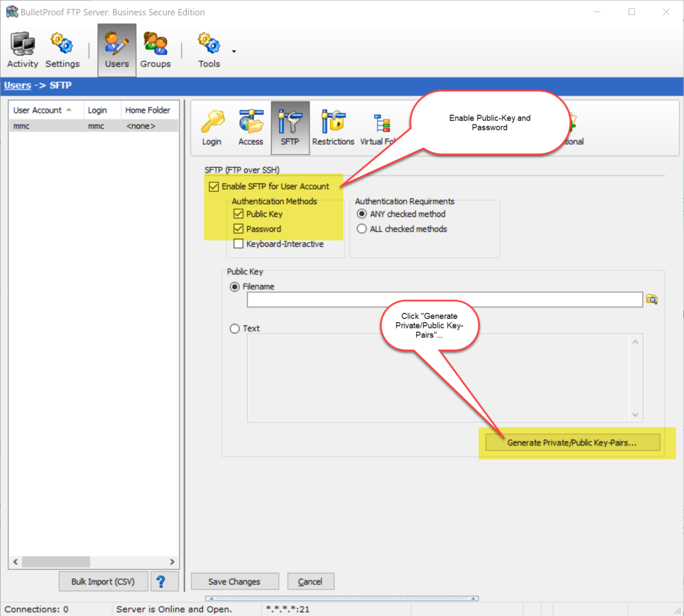Select the Text option under Public Key

(x=234, y=328)
